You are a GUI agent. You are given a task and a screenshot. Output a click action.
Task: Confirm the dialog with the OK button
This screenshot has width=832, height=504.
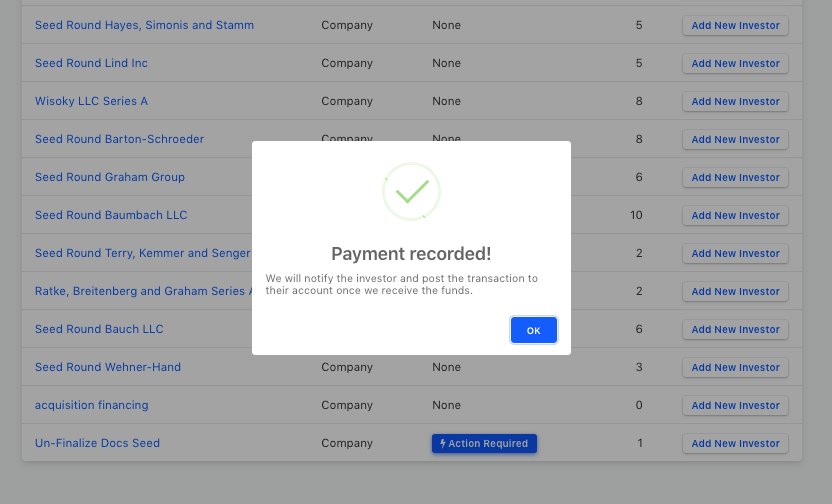click(x=533, y=330)
